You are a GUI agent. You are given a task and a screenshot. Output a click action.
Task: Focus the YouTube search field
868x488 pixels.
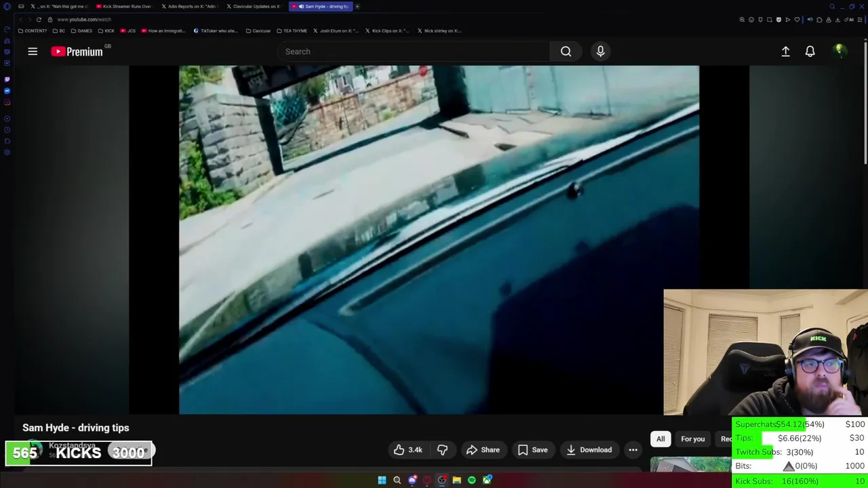[x=414, y=52]
